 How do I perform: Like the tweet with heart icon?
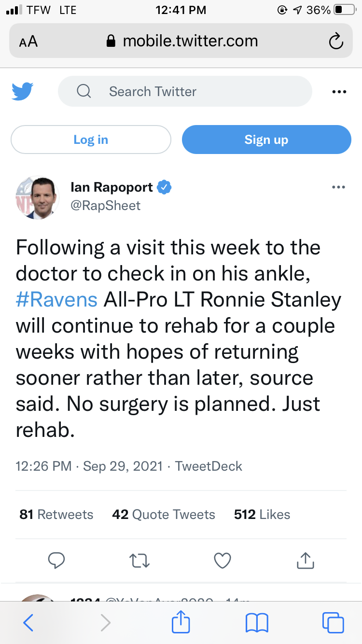pyautogui.click(x=223, y=560)
